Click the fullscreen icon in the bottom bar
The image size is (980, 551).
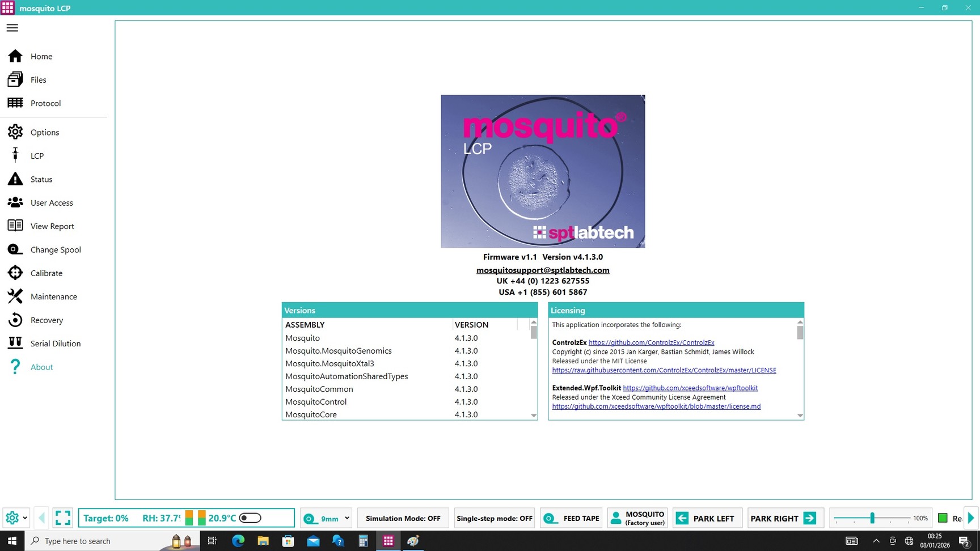pyautogui.click(x=63, y=518)
